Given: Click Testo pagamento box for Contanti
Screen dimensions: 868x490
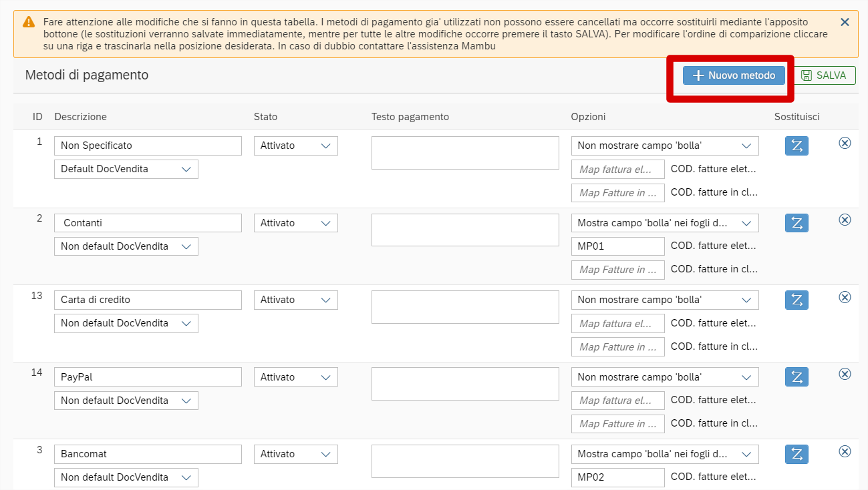Looking at the screenshot, I should [x=465, y=230].
